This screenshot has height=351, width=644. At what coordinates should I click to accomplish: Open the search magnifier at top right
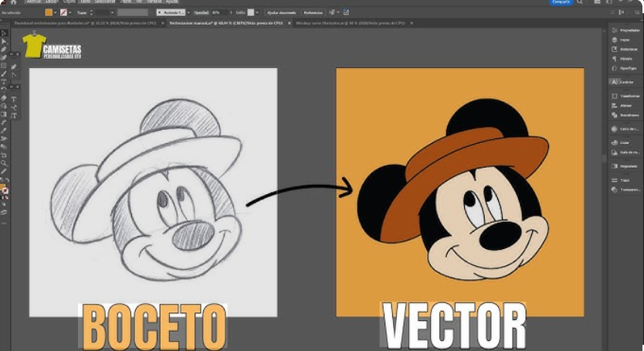point(579,2)
